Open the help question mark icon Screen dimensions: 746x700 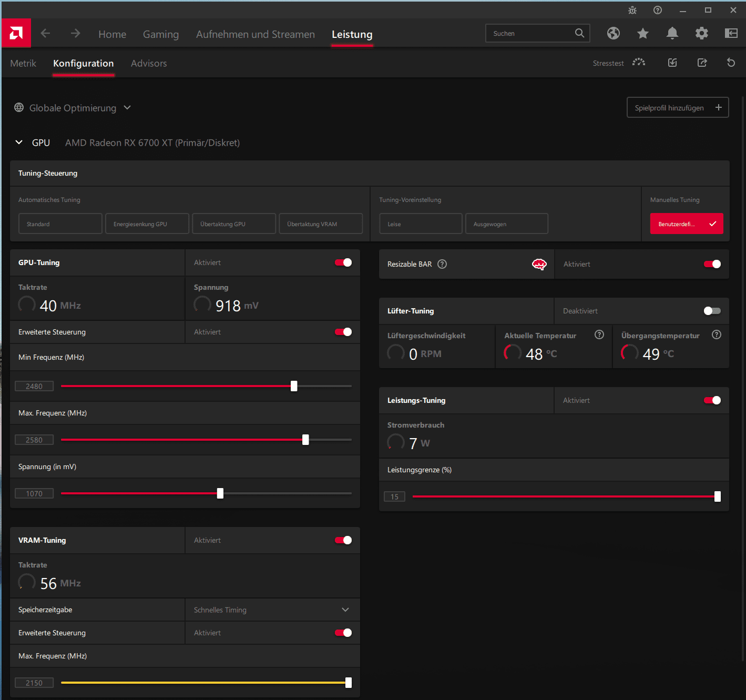click(658, 10)
